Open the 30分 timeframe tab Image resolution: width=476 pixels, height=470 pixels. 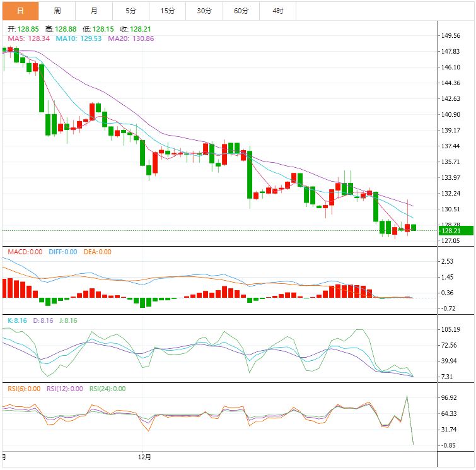coord(204,11)
